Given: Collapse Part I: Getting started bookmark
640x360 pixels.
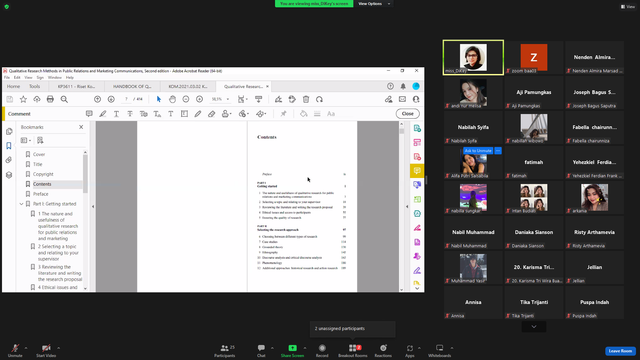Looking at the screenshot, I should [21, 204].
